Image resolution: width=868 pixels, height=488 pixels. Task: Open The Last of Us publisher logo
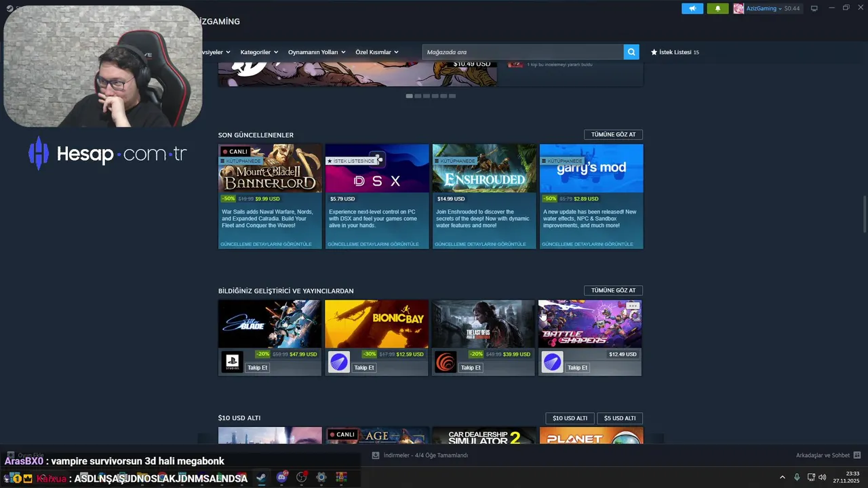pos(446,362)
